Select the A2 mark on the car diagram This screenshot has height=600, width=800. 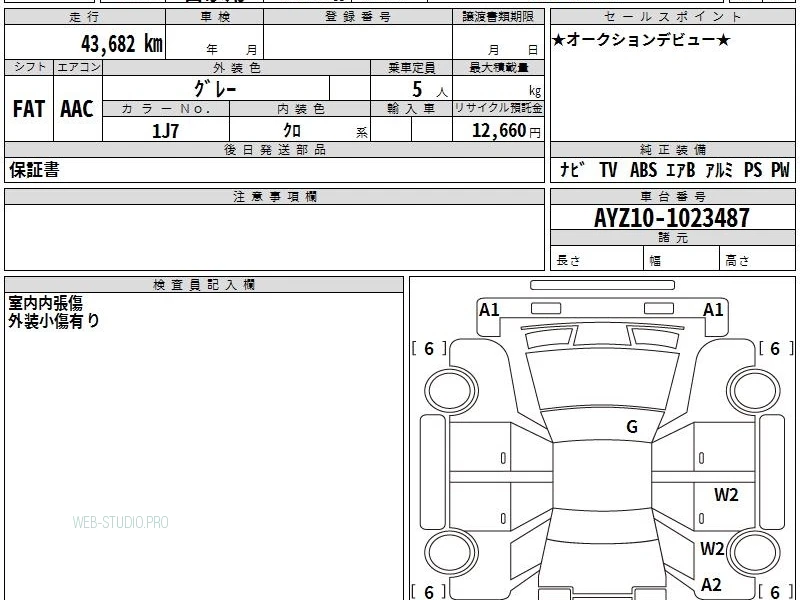(711, 585)
